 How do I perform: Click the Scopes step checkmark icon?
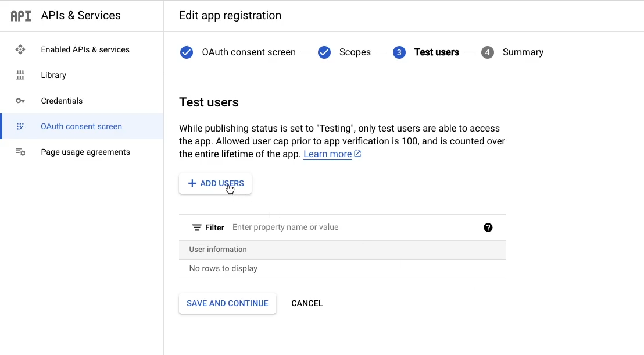(x=324, y=52)
